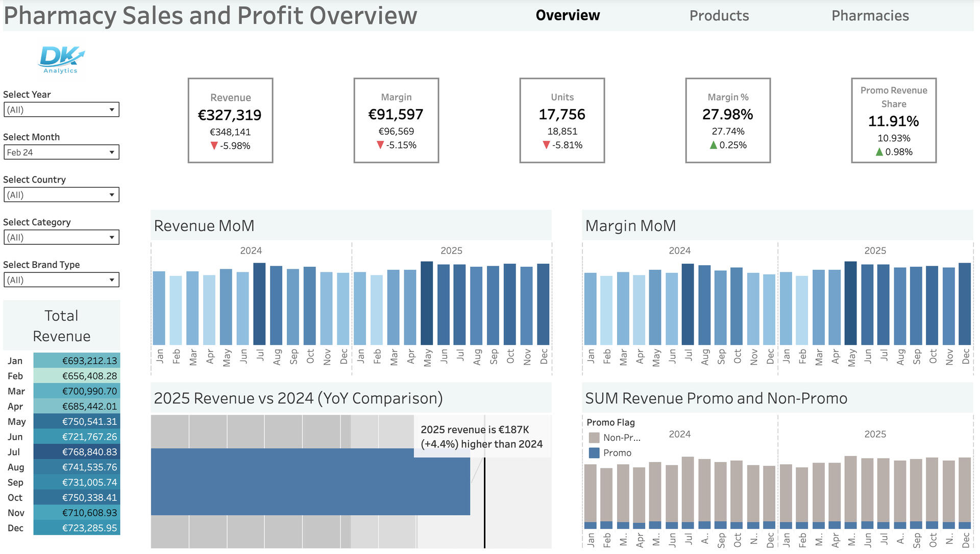Viewport: 980px width, 554px height.
Task: Switch to the Products tab
Action: point(719,15)
